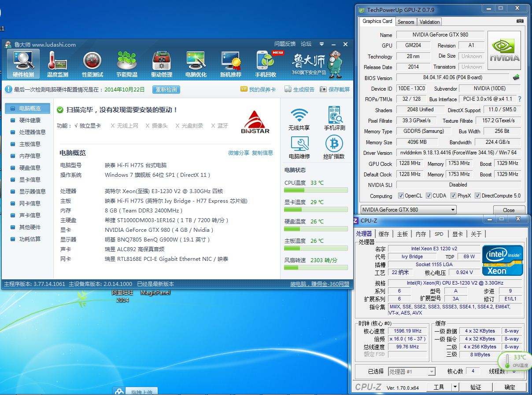Click the 无线共享 WiFi sharing icon

coord(299,115)
